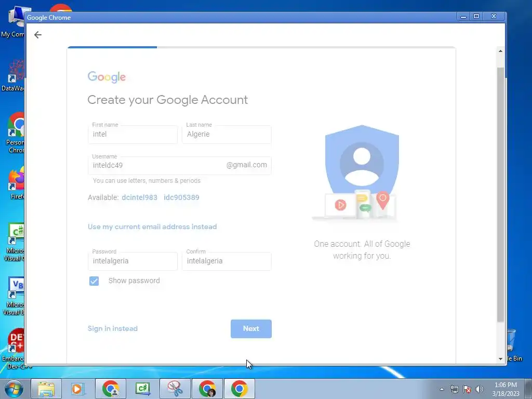Open the C# Visual Studio taskbar icon

(x=142, y=389)
